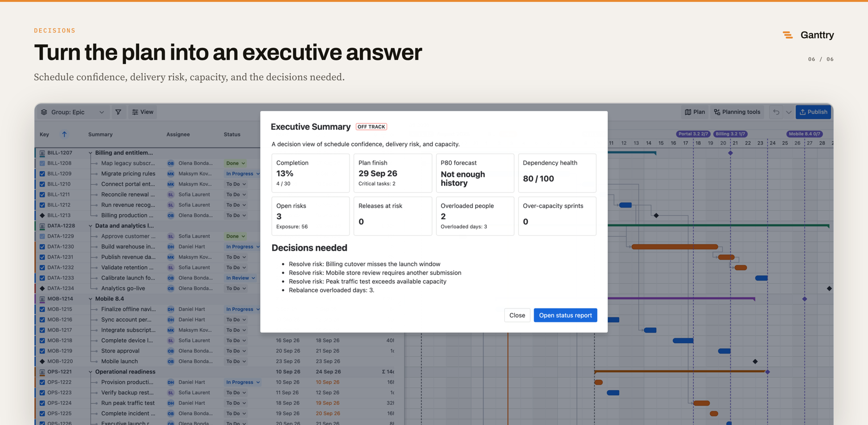
Task: Click MK avatar on Migrate pricing rules row
Action: (x=171, y=174)
